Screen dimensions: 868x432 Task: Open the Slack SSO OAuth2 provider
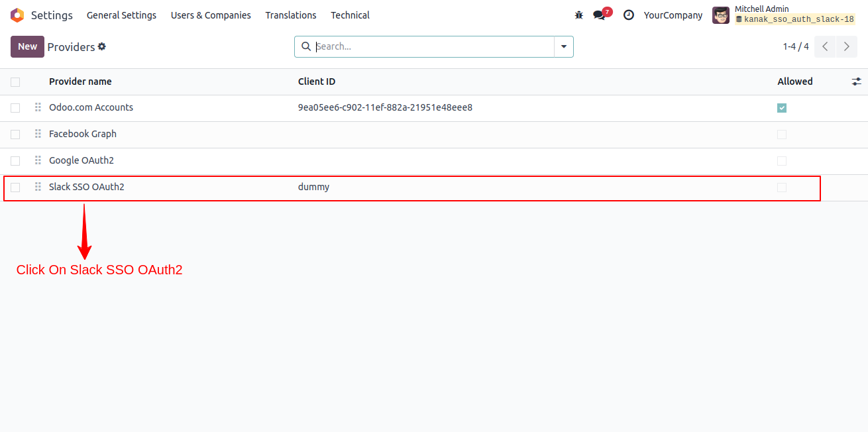(87, 187)
